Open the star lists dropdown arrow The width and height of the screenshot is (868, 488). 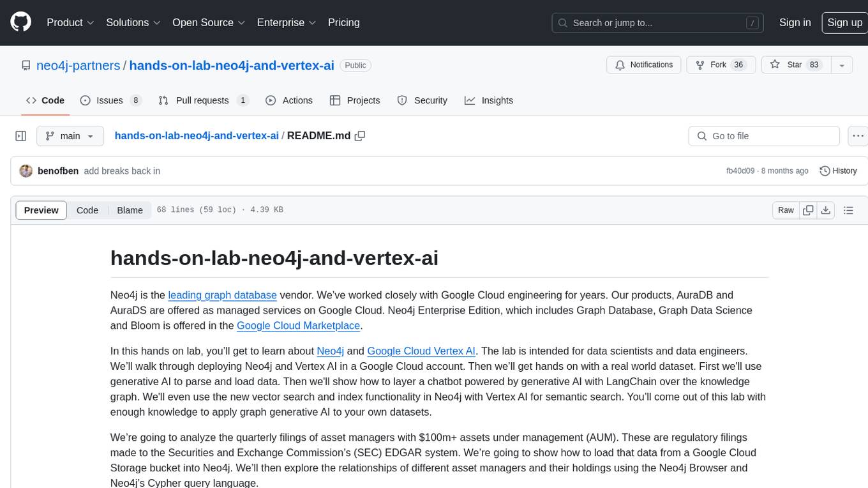842,65
